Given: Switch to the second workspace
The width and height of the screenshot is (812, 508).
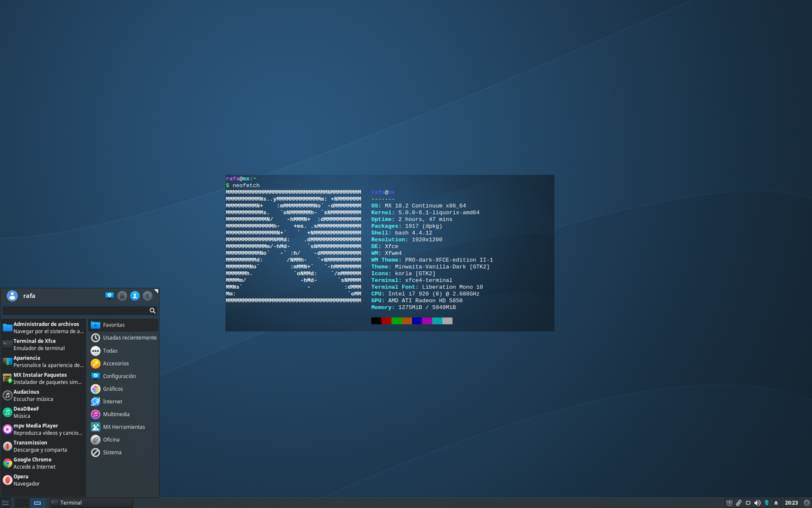Looking at the screenshot, I should (37, 503).
